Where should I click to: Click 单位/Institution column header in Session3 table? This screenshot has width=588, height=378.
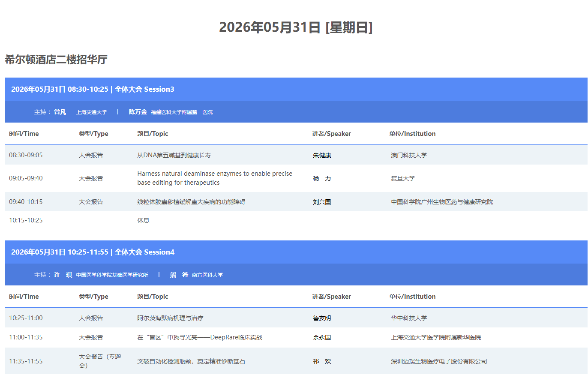pyautogui.click(x=412, y=134)
